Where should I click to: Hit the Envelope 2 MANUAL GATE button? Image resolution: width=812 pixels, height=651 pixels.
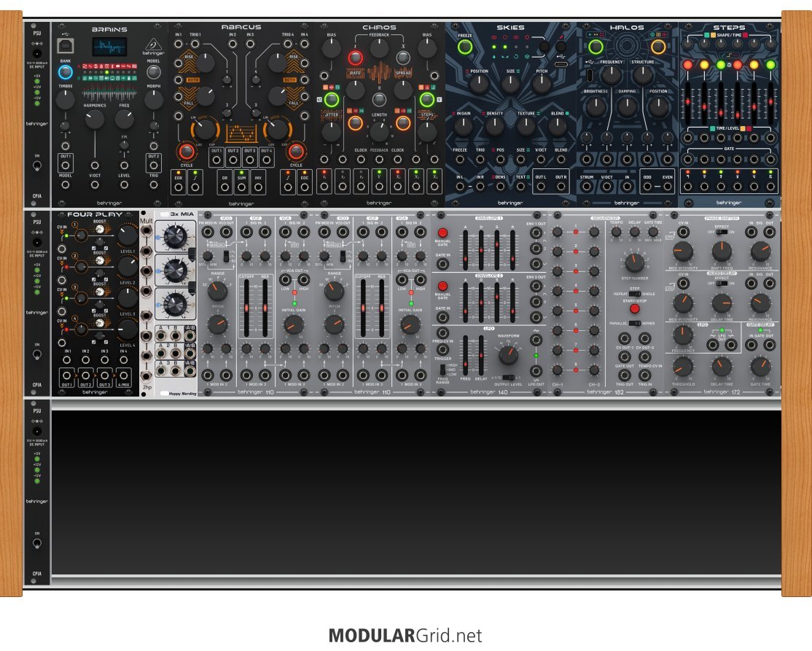click(x=442, y=286)
